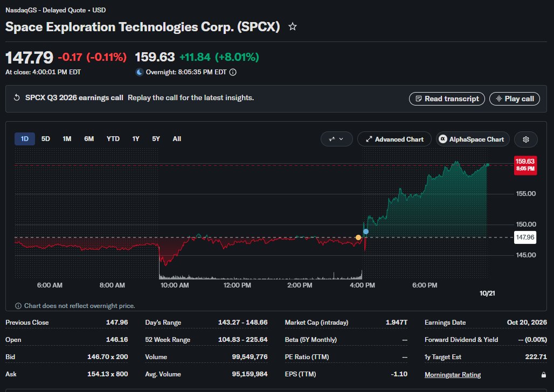Screen dimensions: 554x392
Task: Click the lock icon for Morningstar Rating
Action: point(544,375)
